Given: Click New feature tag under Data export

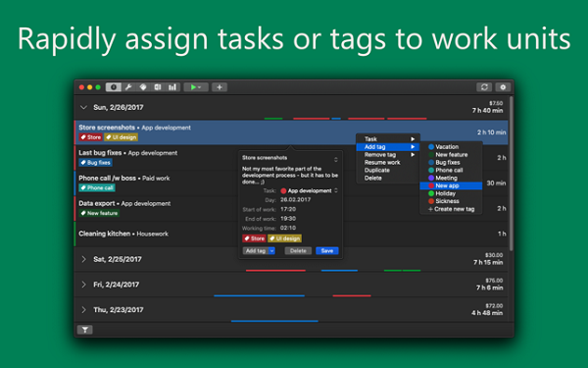Looking at the screenshot, I should click(x=99, y=213).
